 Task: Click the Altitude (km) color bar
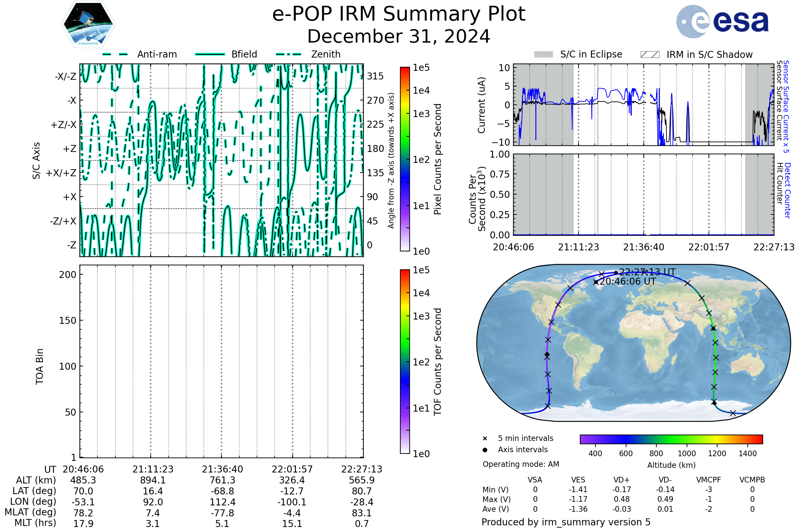pos(671,439)
